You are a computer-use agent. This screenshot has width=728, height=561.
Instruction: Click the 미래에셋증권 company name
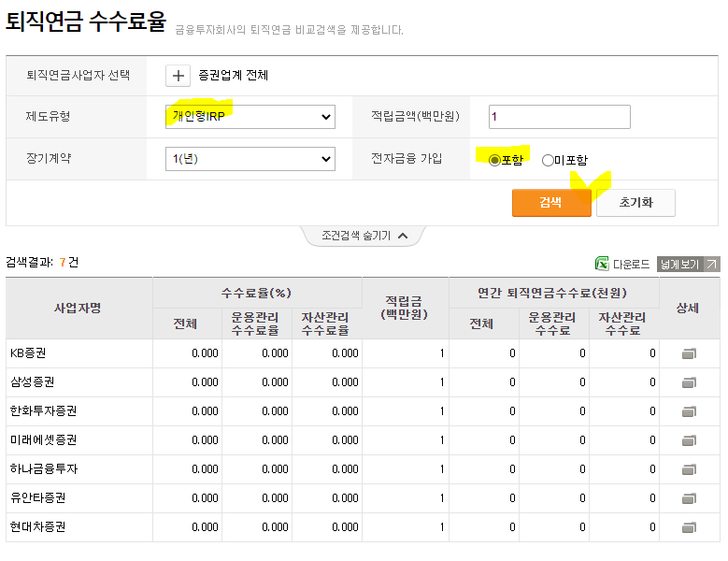tap(44, 439)
